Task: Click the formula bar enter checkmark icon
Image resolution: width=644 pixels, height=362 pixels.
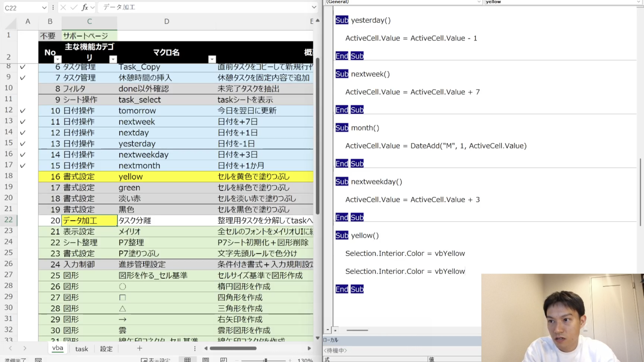Action: 74,8
